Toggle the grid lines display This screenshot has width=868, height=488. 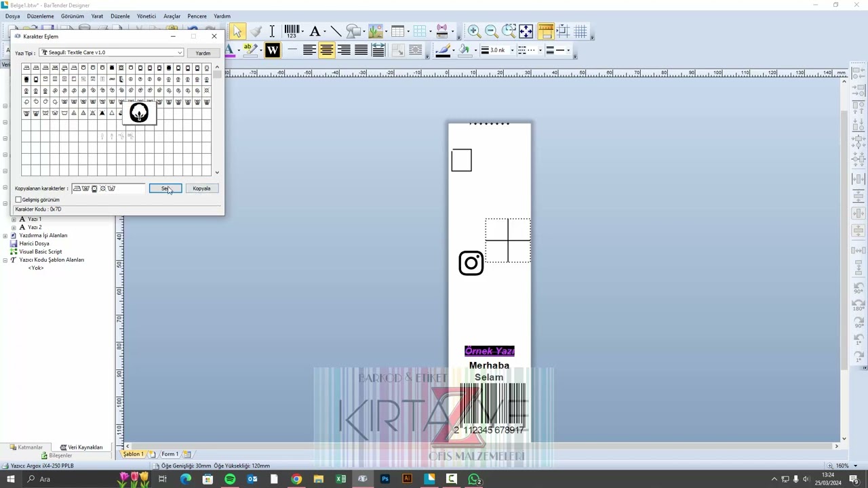(x=580, y=31)
